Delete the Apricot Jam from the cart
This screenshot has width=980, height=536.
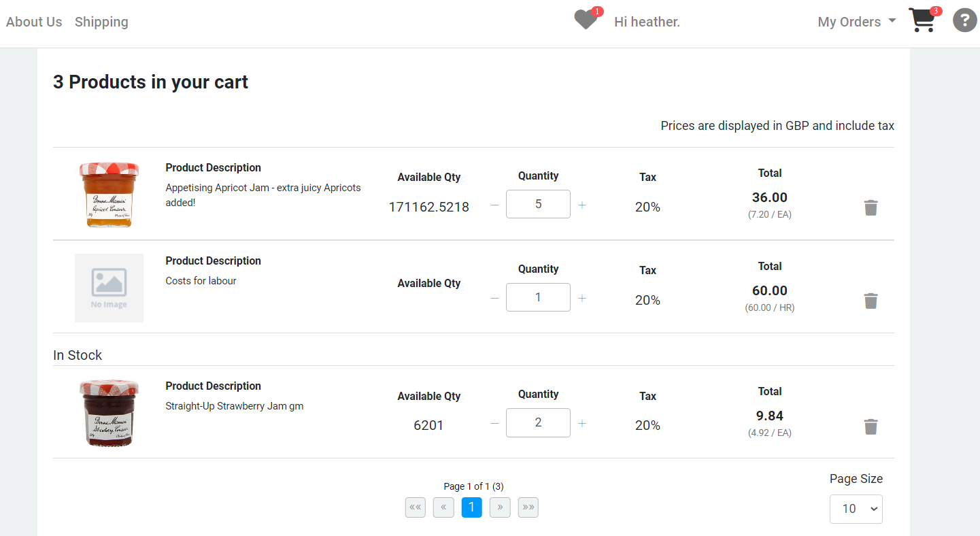tap(871, 207)
